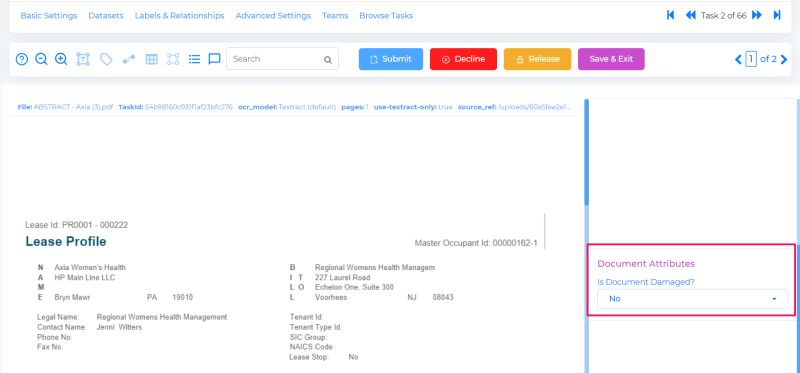Viewport: 800px width, 373px height.
Task: Open Labels & Relationships tab
Action: pos(180,16)
